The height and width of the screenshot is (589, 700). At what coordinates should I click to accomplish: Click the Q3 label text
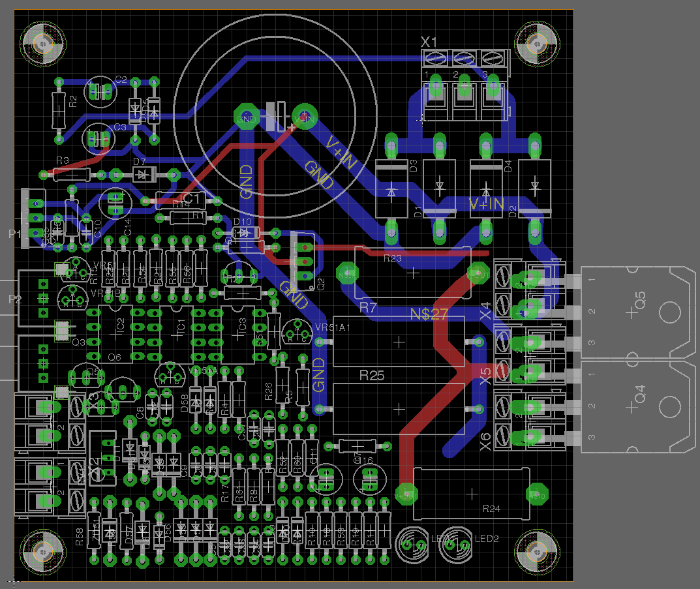(78, 342)
